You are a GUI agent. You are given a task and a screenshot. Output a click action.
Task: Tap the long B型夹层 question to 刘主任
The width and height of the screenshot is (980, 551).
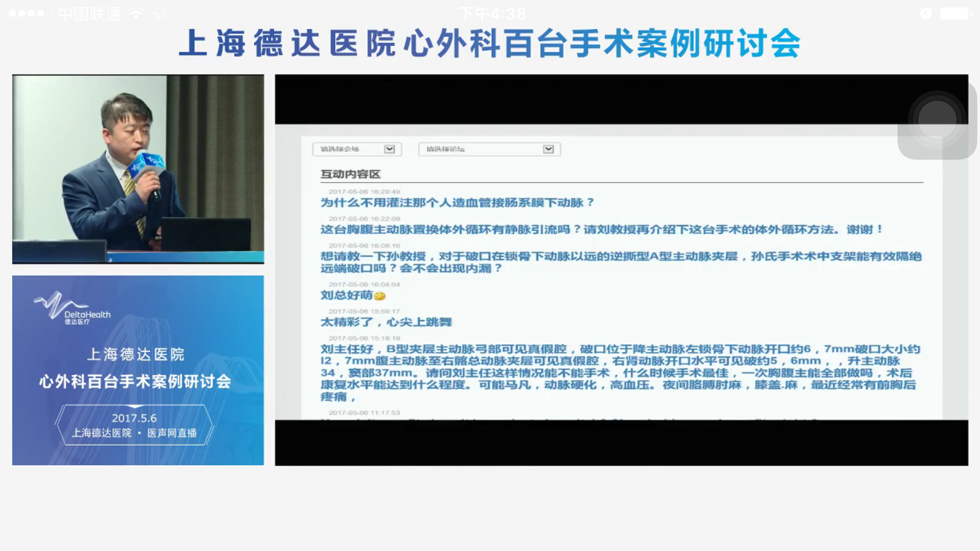click(620, 373)
